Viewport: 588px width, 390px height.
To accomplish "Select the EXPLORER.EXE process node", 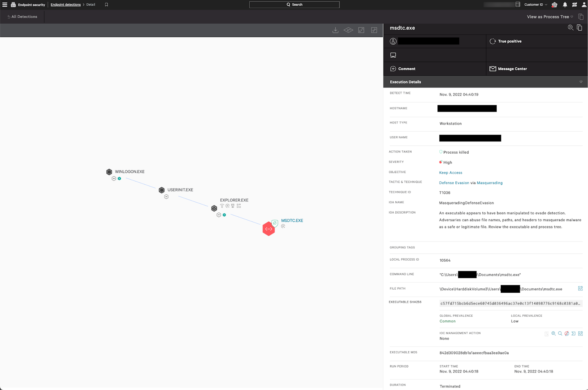I will [214, 208].
